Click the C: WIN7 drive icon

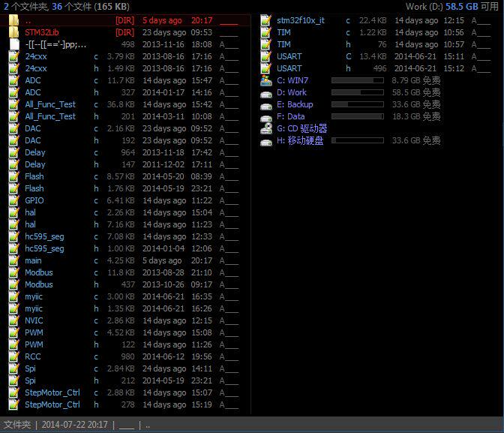[x=266, y=80]
